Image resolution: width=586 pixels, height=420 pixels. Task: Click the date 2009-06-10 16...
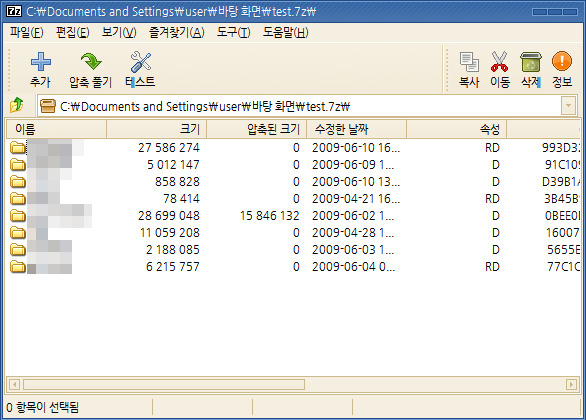[356, 148]
